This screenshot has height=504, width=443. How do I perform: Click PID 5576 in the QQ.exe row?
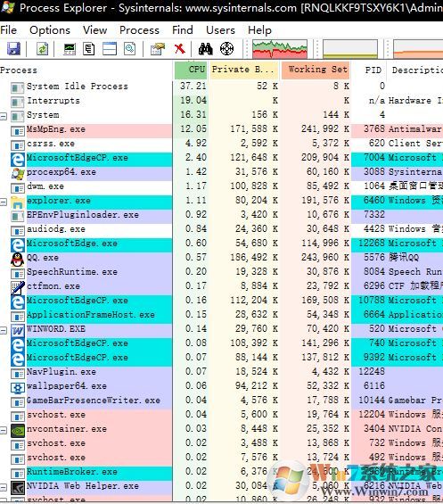(374, 258)
